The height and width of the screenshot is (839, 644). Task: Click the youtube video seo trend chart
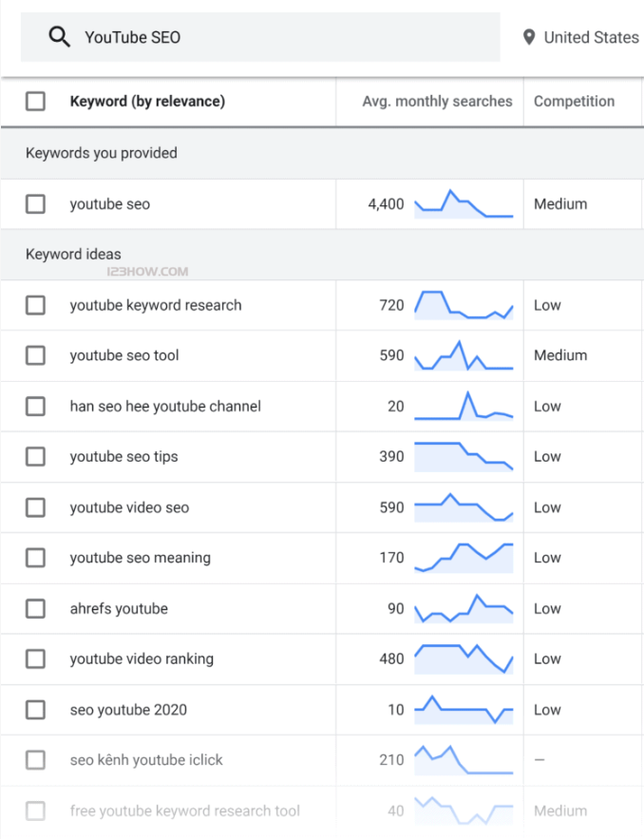point(464,507)
